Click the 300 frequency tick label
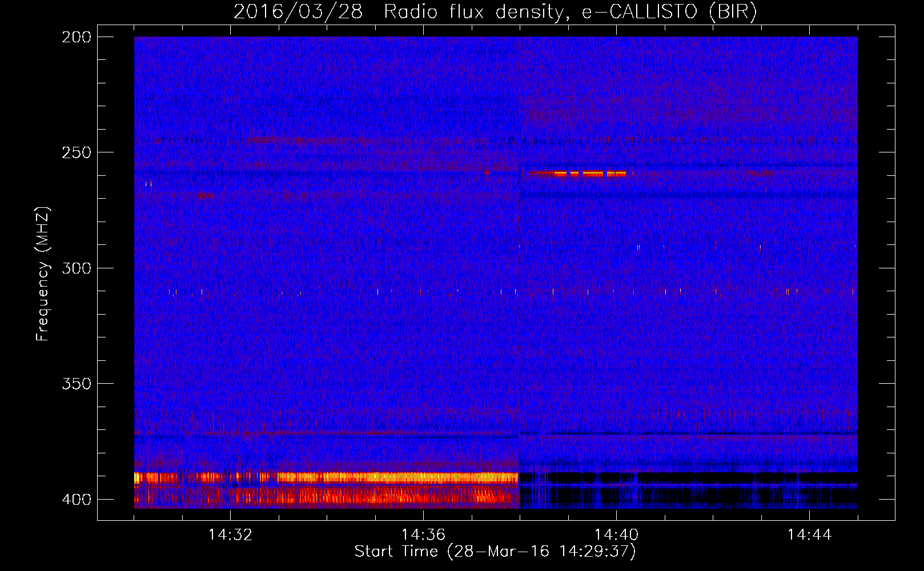Screen dimensions: 924x571 click(x=77, y=268)
